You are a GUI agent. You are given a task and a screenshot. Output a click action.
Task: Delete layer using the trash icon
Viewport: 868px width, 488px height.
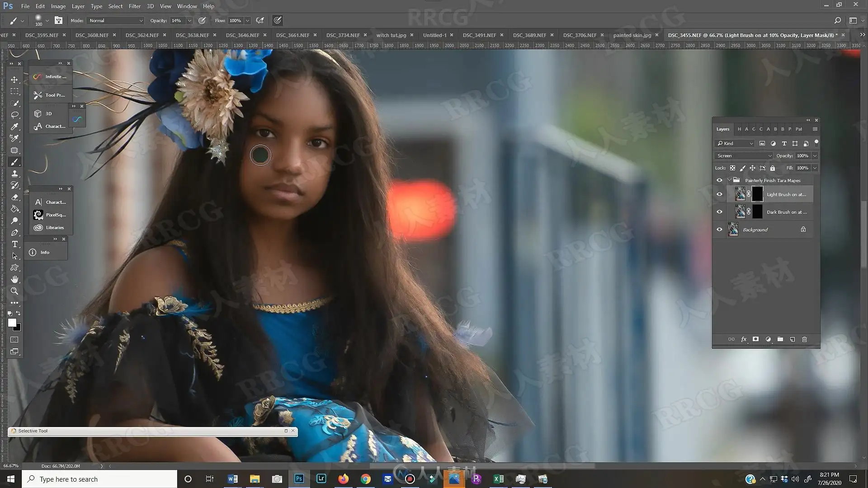pyautogui.click(x=804, y=339)
